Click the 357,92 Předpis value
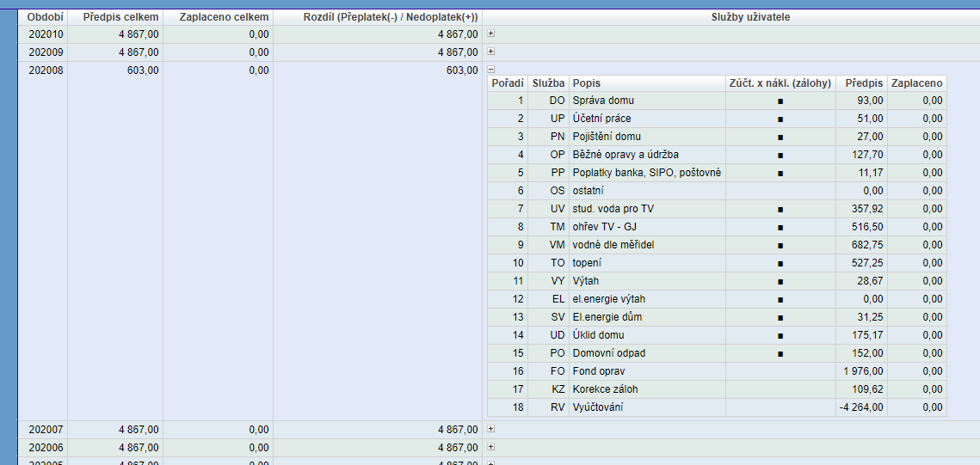 (867, 209)
